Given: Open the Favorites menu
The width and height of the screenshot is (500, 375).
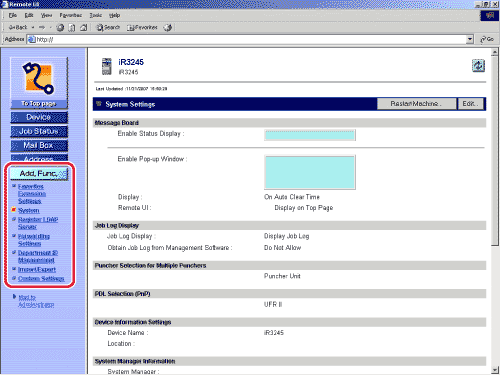Looking at the screenshot, I should (71, 15).
